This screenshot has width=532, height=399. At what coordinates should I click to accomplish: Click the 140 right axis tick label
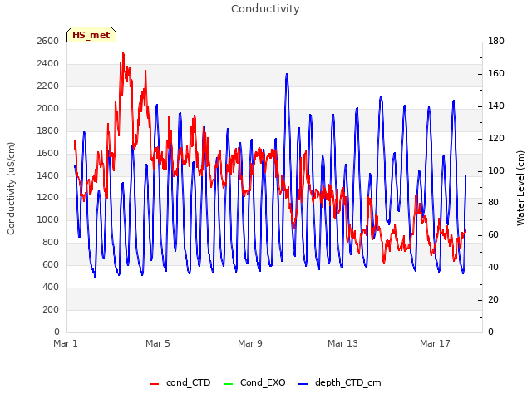[x=496, y=106]
